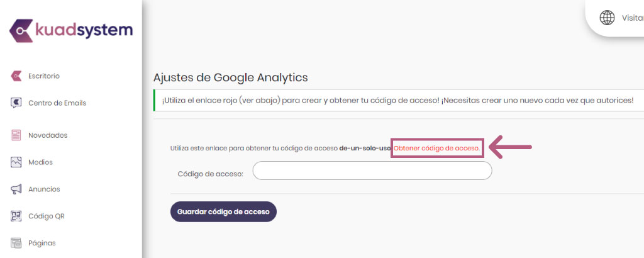
Task: Open the Páginas sidebar icon
Action: point(16,243)
